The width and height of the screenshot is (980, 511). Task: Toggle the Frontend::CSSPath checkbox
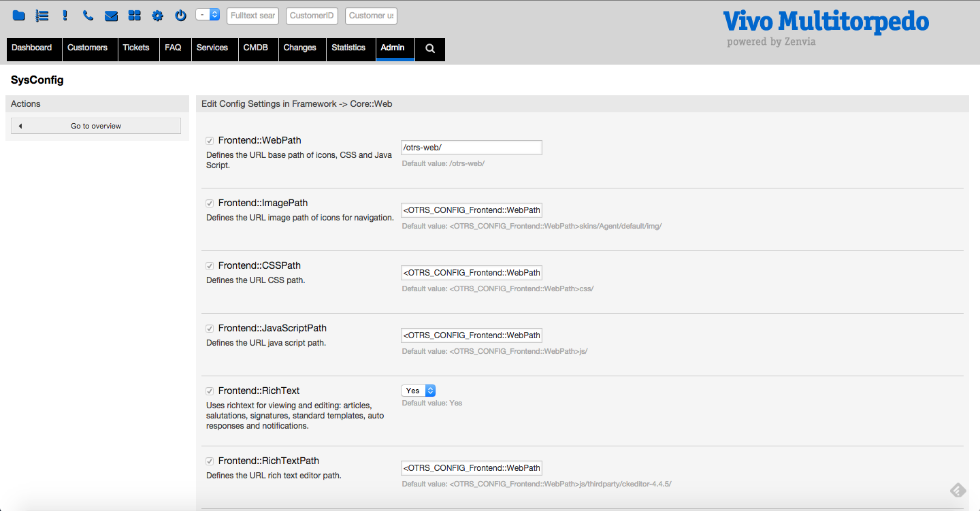coord(210,266)
